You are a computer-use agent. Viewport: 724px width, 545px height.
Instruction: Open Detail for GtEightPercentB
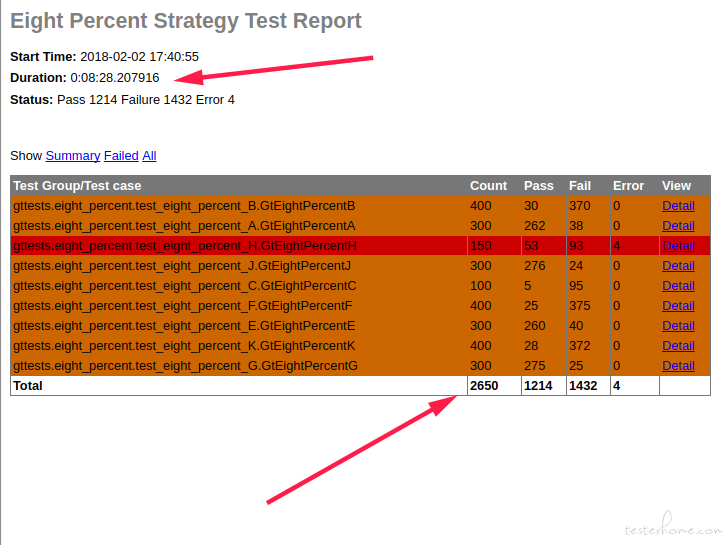tap(678, 206)
